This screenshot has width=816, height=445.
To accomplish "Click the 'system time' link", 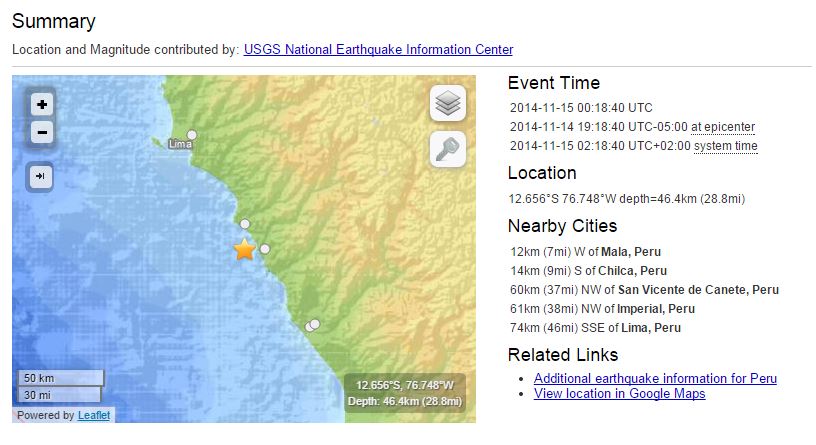I will [x=725, y=146].
